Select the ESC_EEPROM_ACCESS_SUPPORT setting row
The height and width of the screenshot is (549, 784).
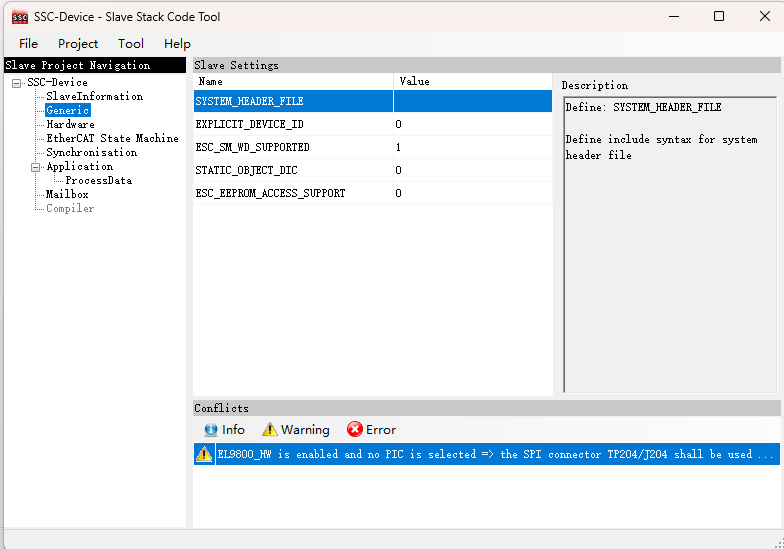point(372,193)
